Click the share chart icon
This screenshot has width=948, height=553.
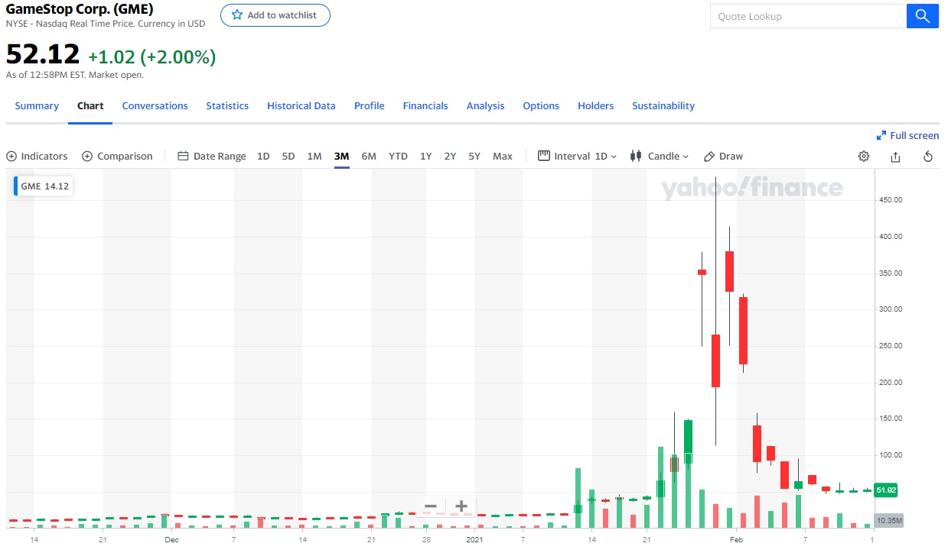895,157
